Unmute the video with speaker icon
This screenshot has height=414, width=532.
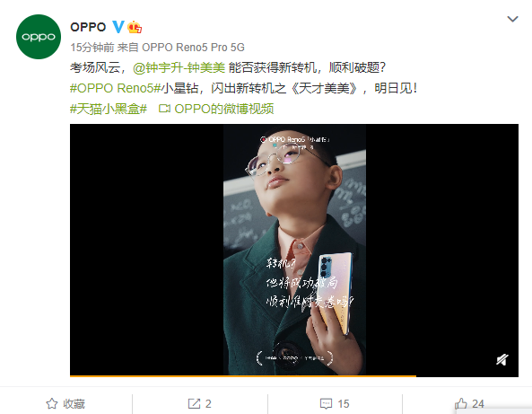click(502, 359)
